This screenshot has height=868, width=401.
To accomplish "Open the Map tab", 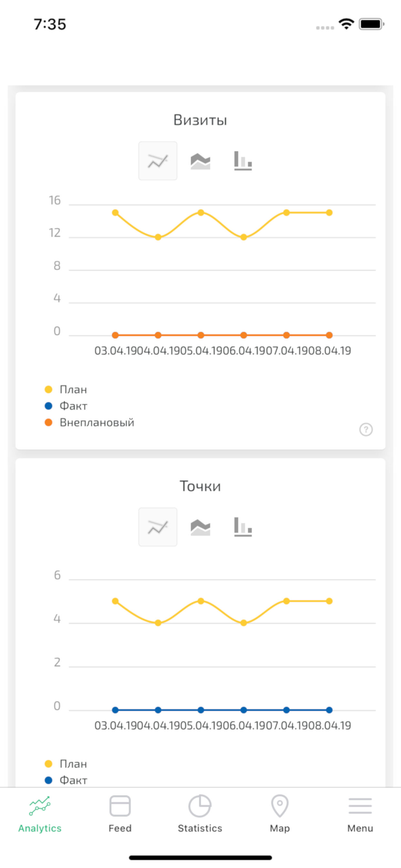I will click(280, 814).
